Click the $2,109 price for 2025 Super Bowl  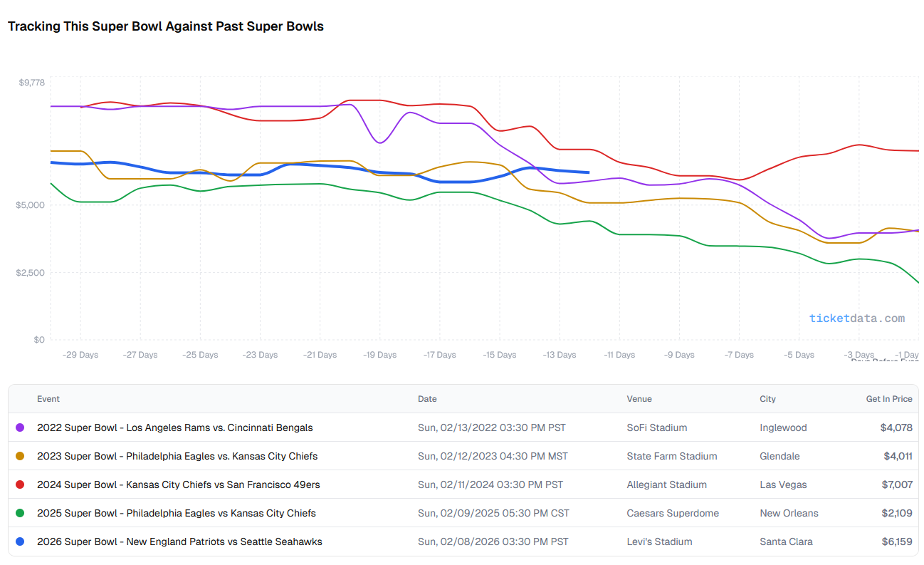tap(896, 513)
